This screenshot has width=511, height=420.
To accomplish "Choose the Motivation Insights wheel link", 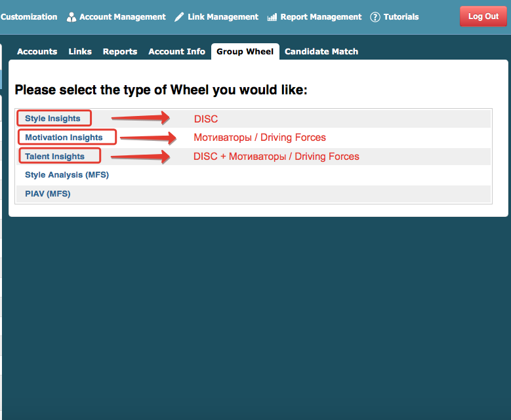I will 64,138.
